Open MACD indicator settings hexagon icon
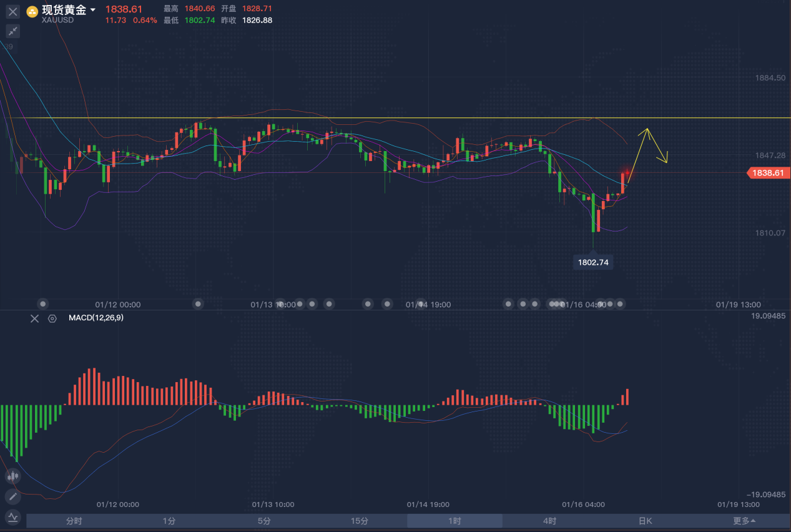The image size is (791, 532). 52,318
